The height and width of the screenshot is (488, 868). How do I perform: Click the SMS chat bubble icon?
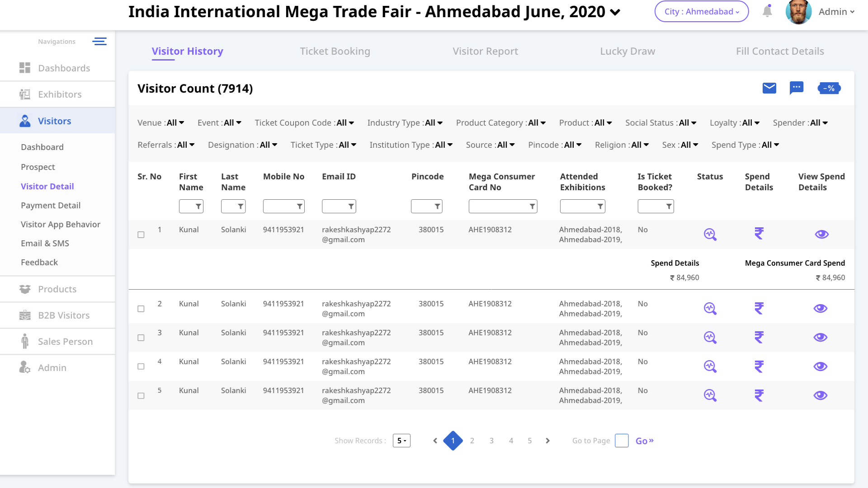point(796,88)
